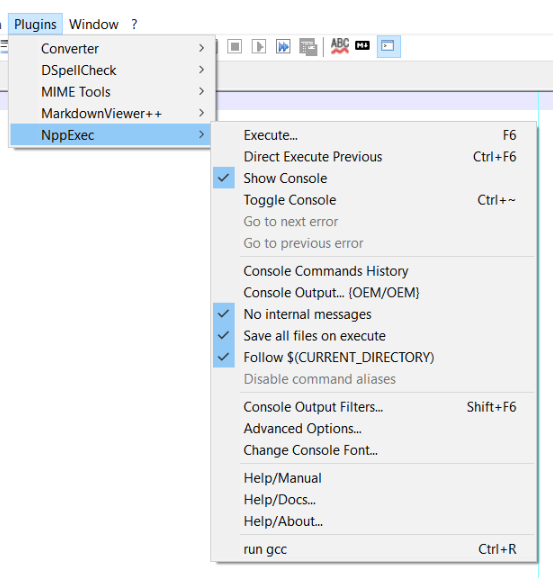The height and width of the screenshot is (578, 553).
Task: Open Help/About... entry
Action: [374, 521]
